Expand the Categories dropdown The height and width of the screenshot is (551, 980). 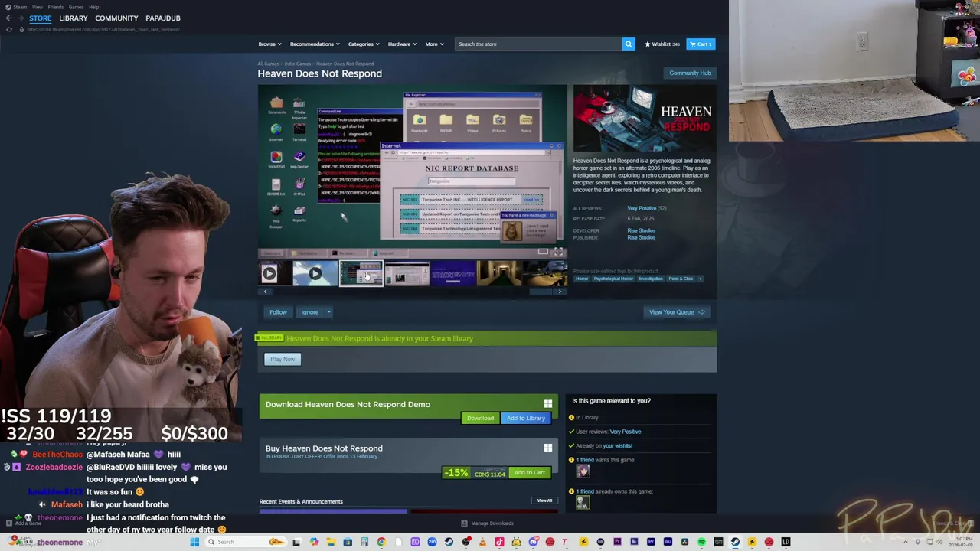(x=363, y=44)
